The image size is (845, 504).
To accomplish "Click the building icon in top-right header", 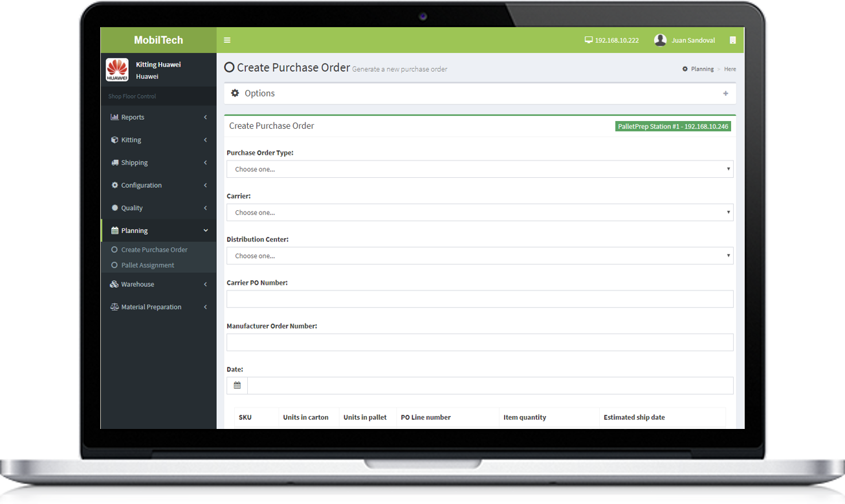I will [732, 40].
